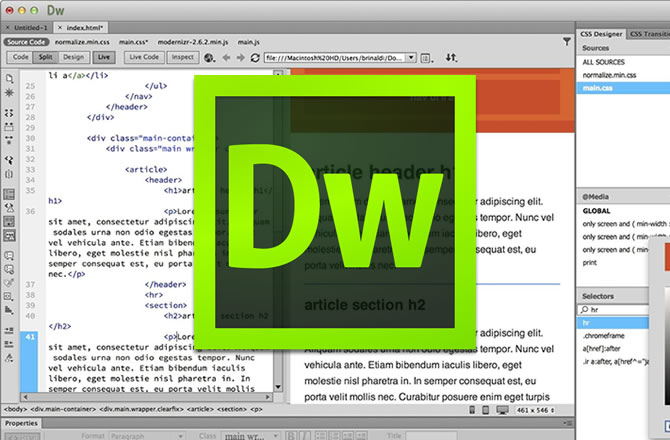Switch to the index.html document tab
Screen dimensions: 670x440
pos(85,28)
